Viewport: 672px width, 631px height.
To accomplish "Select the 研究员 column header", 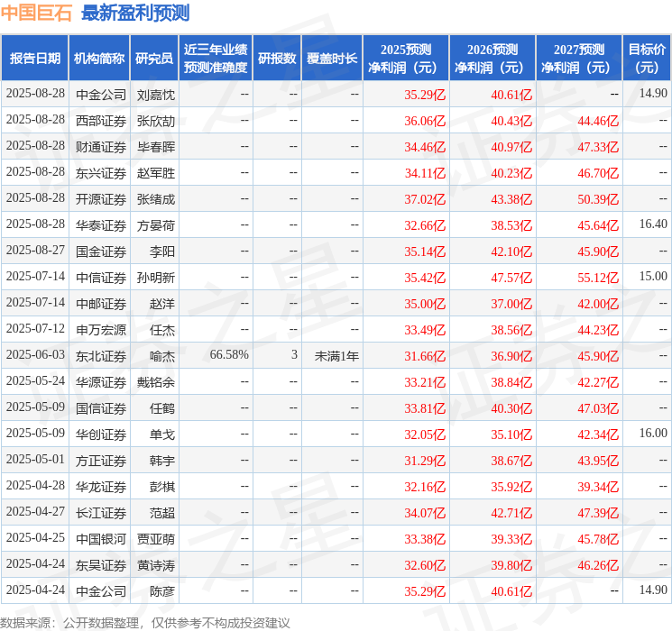I will [154, 59].
